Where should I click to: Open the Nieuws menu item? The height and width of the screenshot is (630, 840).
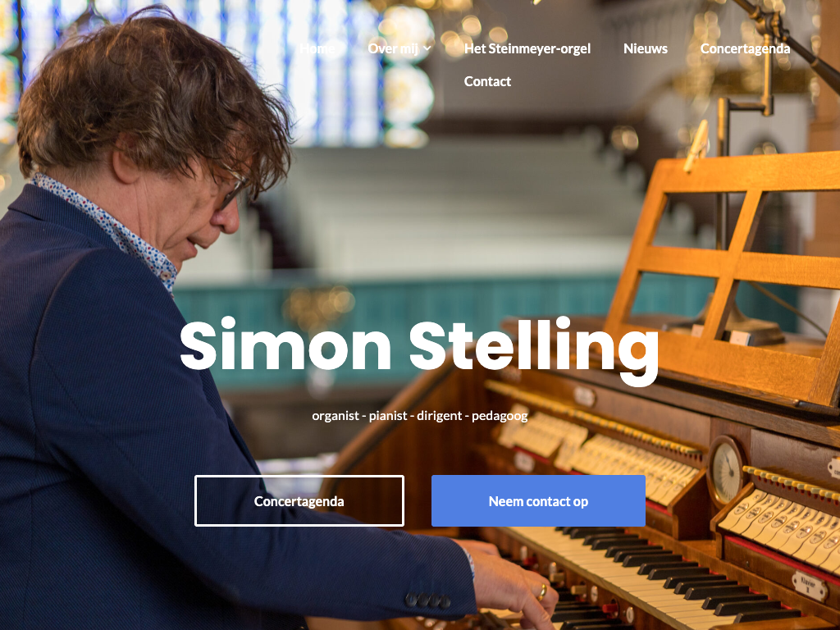(645, 48)
